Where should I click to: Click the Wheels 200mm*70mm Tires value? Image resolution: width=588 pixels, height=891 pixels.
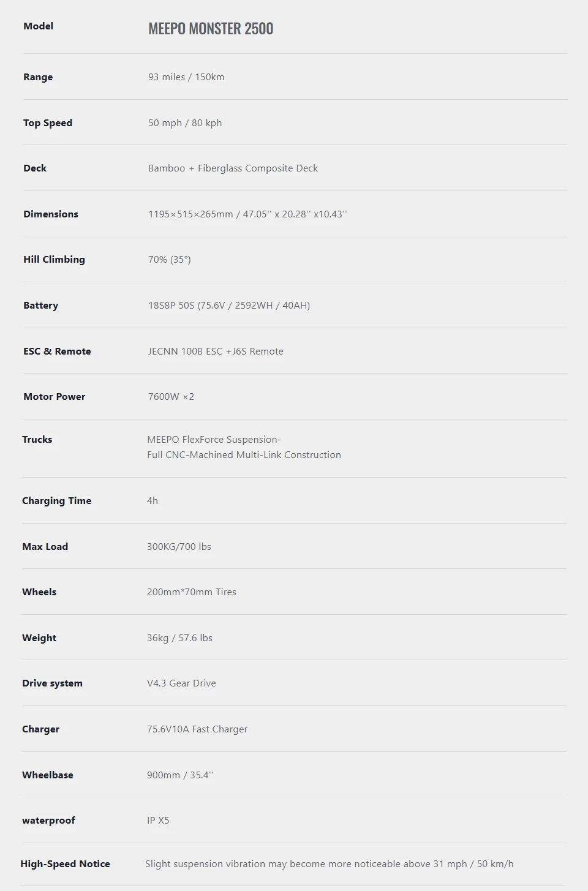[x=192, y=592]
